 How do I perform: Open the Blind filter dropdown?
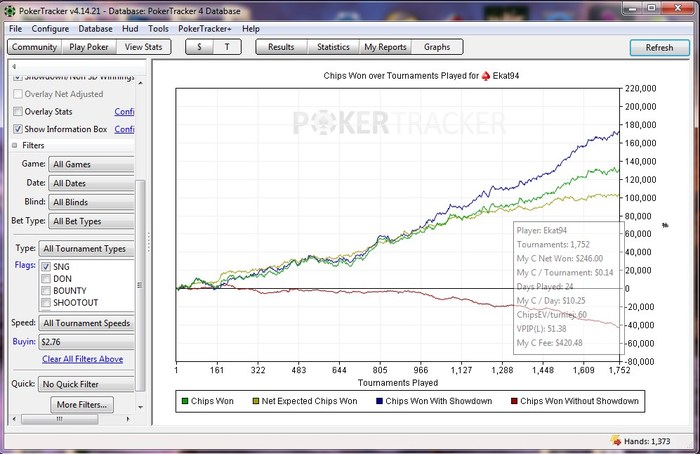tap(91, 202)
